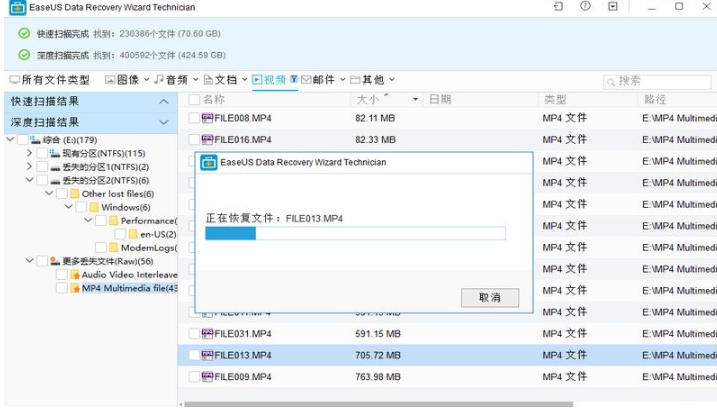Sort by the 路径 column header

click(655, 99)
